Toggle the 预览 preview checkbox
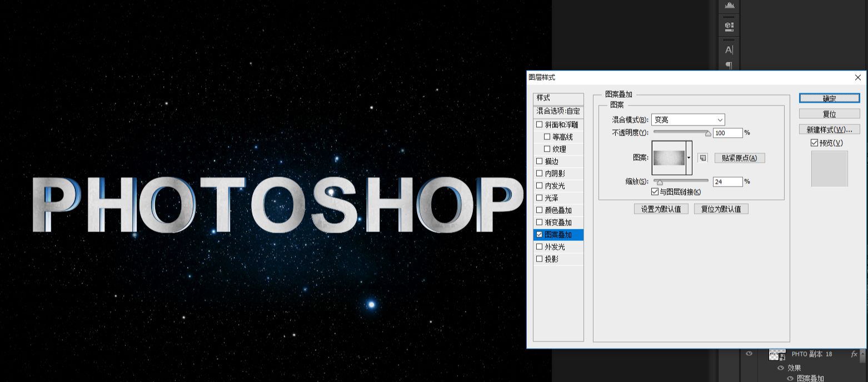The height and width of the screenshot is (382, 868). pos(814,143)
